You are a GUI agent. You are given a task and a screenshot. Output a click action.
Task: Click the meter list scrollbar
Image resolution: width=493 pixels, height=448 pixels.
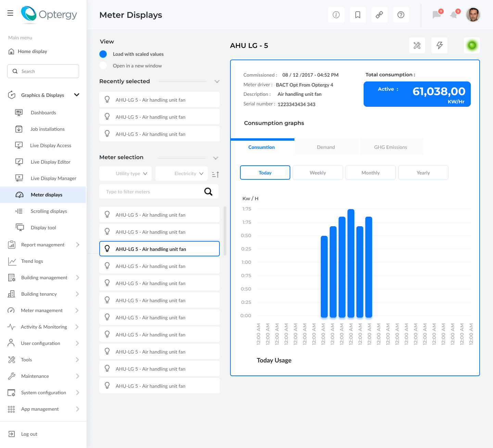(x=225, y=231)
